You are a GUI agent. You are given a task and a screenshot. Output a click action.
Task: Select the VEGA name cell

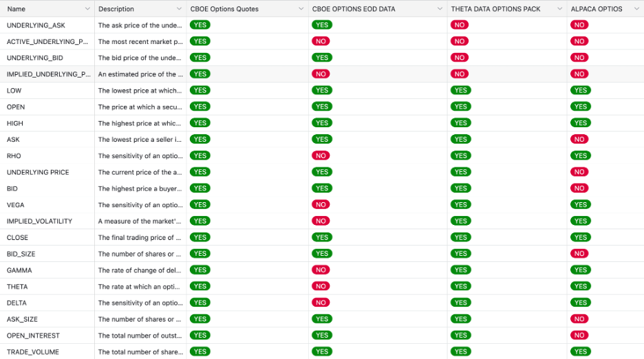(x=47, y=205)
